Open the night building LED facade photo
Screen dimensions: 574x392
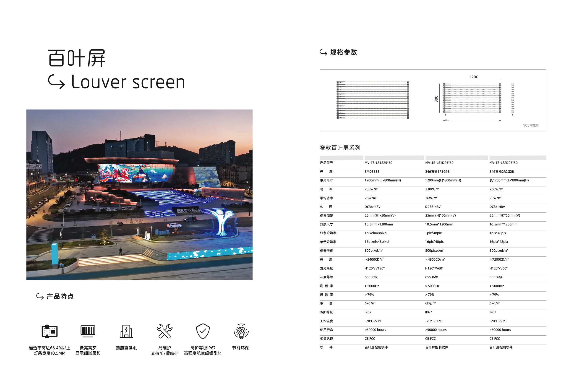coord(139,195)
